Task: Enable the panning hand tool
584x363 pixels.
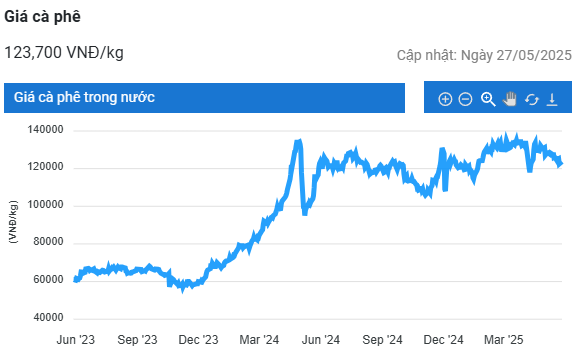Action: pyautogui.click(x=510, y=99)
